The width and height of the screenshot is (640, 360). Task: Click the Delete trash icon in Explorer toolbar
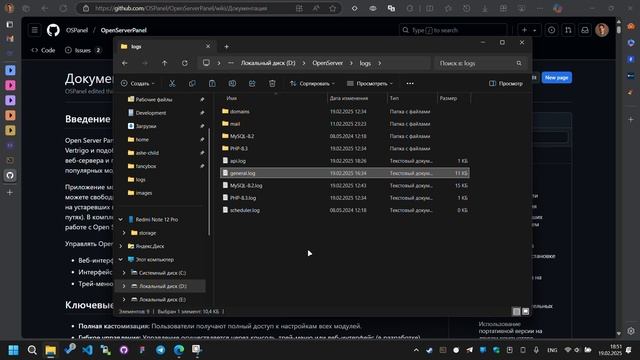click(x=272, y=84)
